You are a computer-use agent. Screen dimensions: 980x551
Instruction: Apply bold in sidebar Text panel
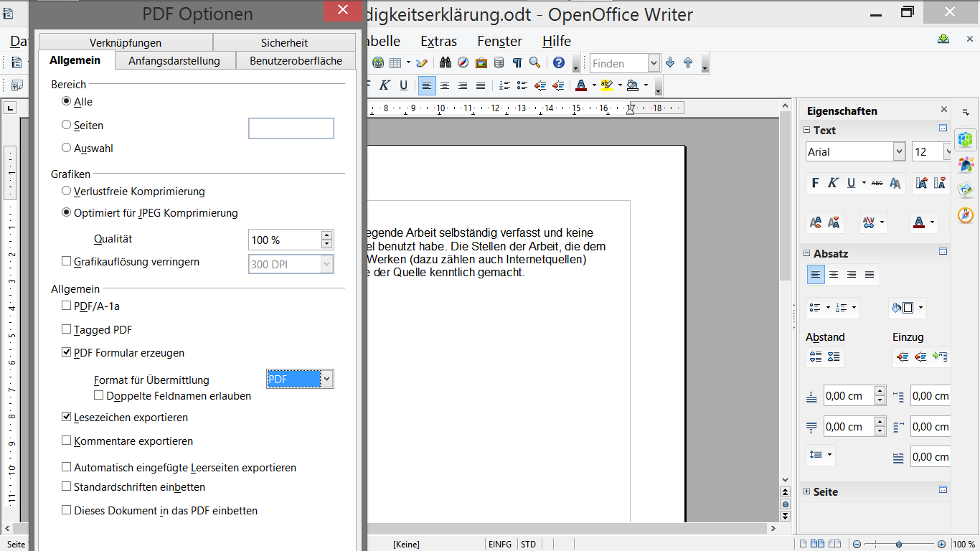click(815, 183)
